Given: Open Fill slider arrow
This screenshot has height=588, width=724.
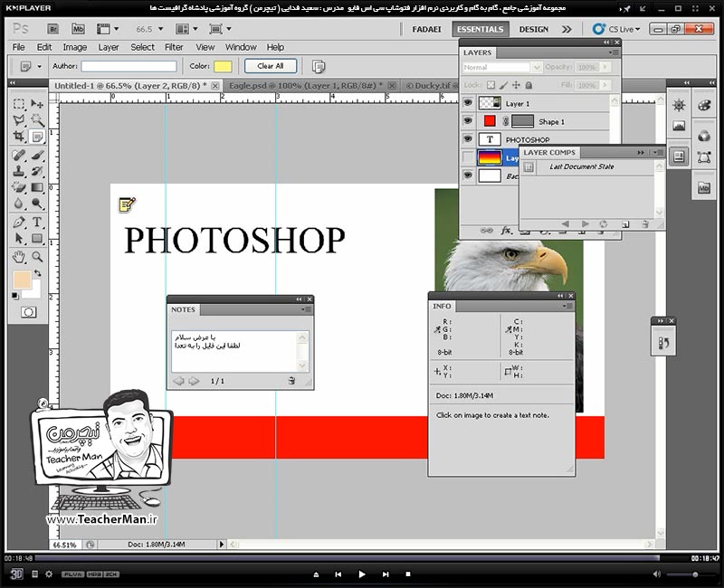Looking at the screenshot, I should [x=605, y=85].
